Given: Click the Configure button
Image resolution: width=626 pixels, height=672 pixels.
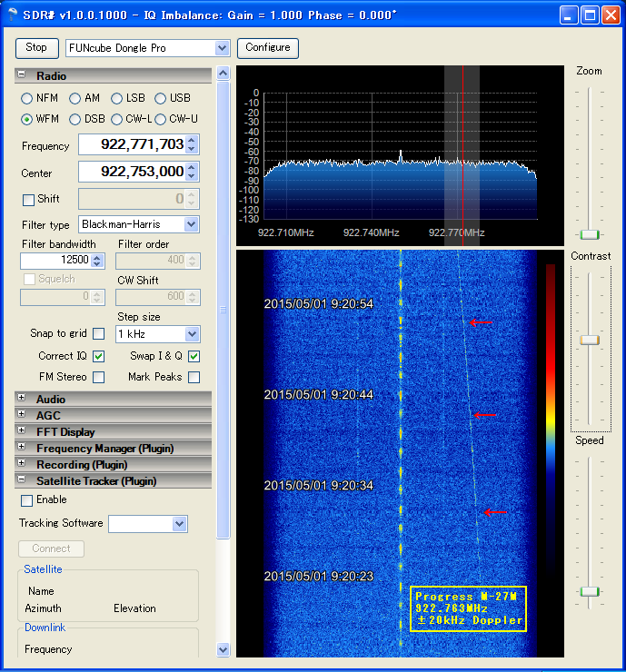Looking at the screenshot, I should (268, 47).
